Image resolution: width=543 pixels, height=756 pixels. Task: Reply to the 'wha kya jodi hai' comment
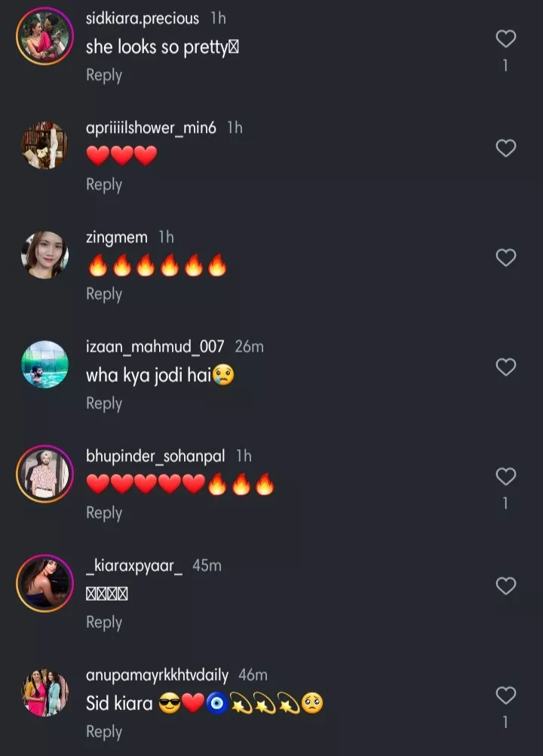click(104, 404)
